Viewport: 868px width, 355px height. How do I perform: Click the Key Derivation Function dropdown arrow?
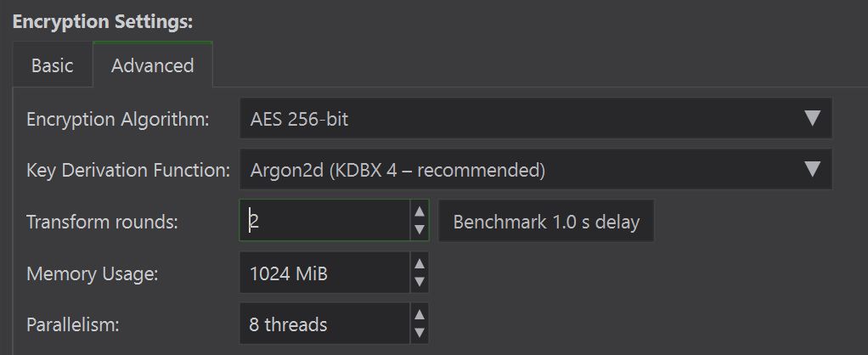[812, 170]
